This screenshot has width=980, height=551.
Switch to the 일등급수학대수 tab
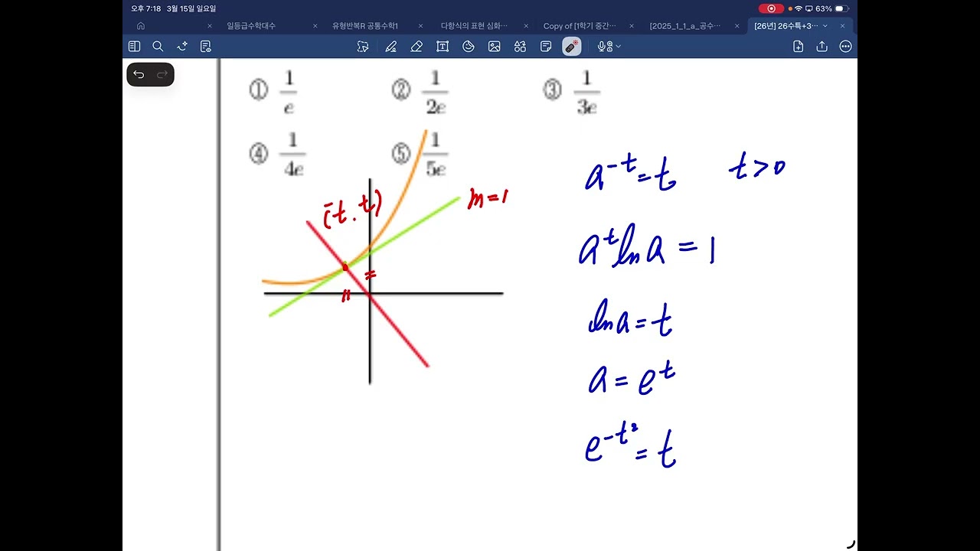click(251, 26)
